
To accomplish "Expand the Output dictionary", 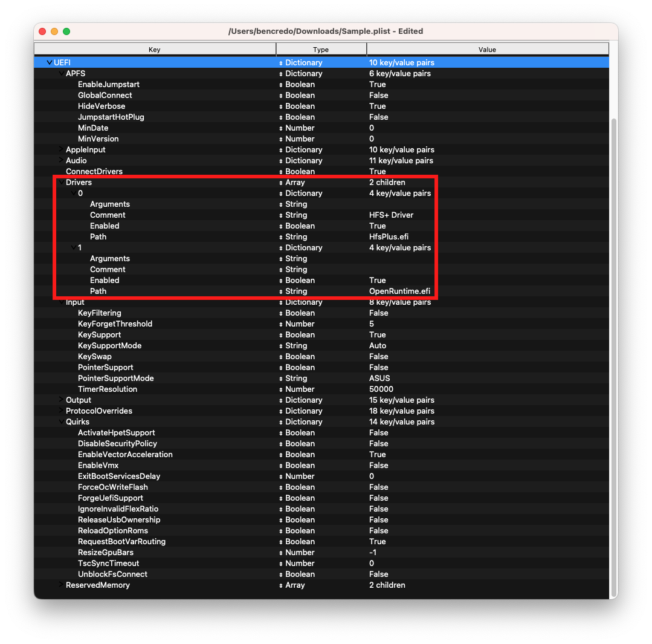I will coord(60,400).
